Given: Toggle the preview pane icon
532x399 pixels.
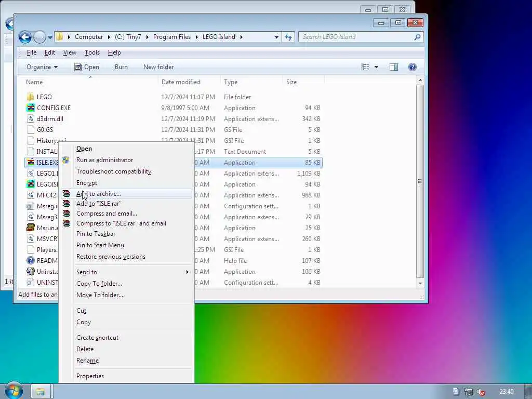Looking at the screenshot, I should [394, 67].
